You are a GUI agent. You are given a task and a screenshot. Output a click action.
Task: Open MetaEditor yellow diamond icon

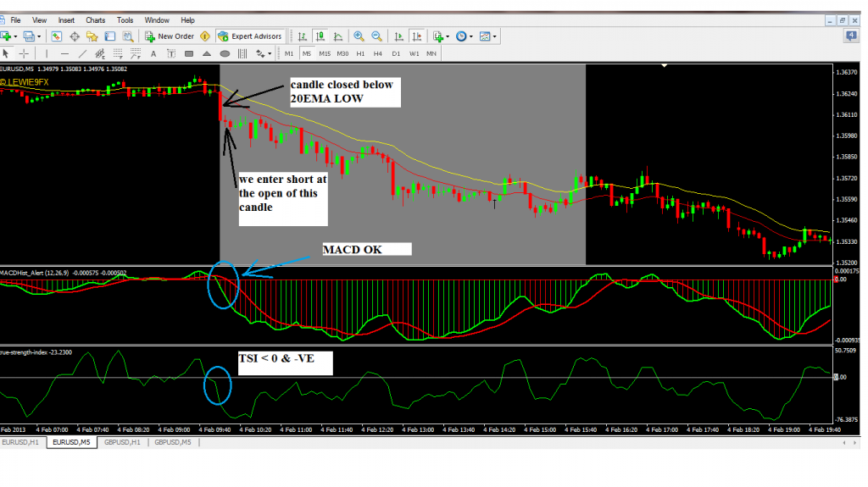pyautogui.click(x=205, y=36)
